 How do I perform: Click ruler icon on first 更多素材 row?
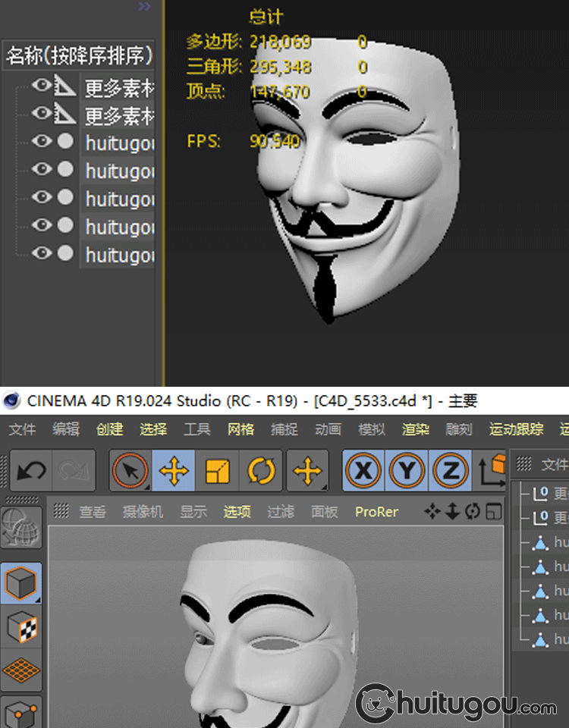pyautogui.click(x=65, y=86)
